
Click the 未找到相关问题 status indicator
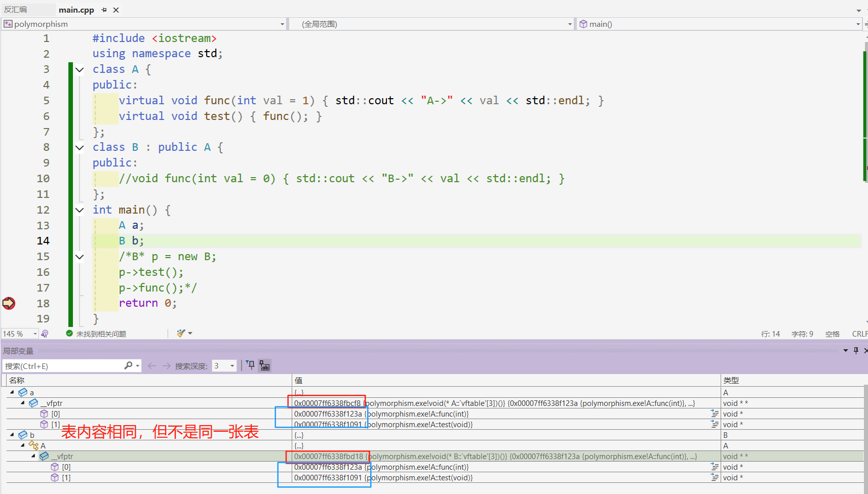[x=96, y=334]
